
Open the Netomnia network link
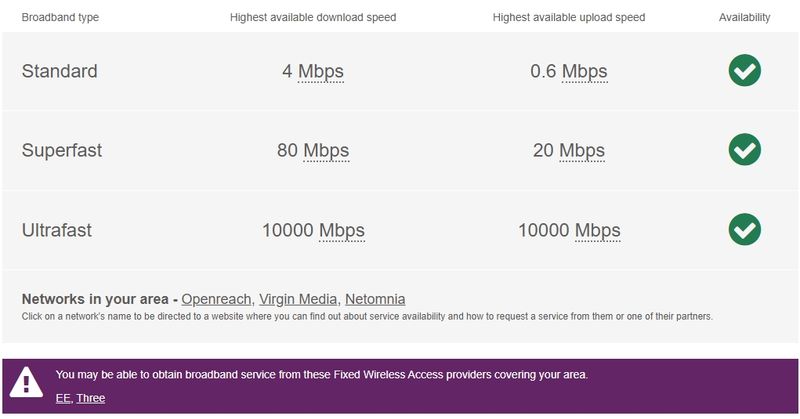click(x=374, y=299)
